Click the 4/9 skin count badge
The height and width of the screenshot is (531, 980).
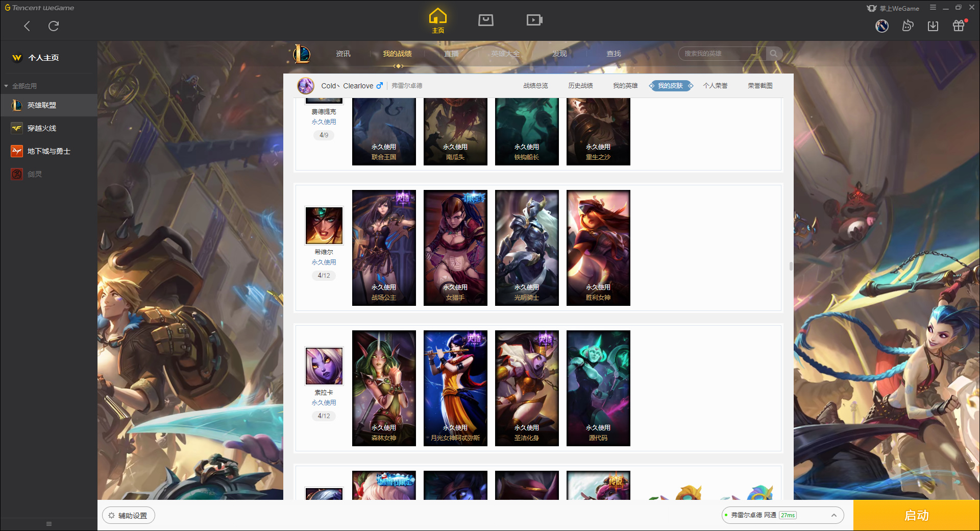[x=324, y=135]
